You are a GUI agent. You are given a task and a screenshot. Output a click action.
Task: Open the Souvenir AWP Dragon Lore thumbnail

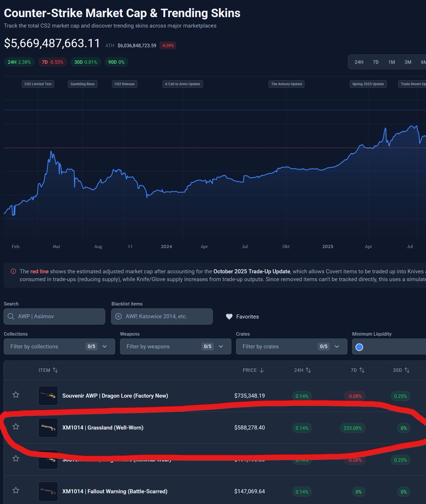click(48, 396)
